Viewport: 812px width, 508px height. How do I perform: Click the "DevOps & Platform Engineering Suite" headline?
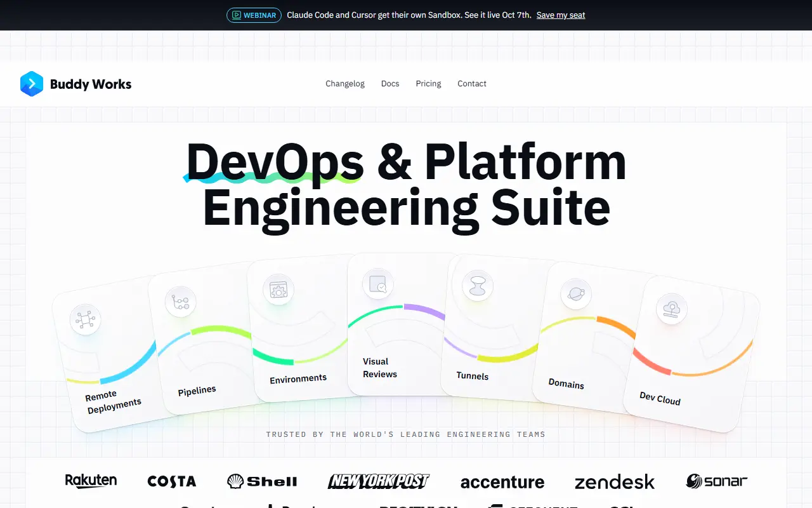click(406, 184)
